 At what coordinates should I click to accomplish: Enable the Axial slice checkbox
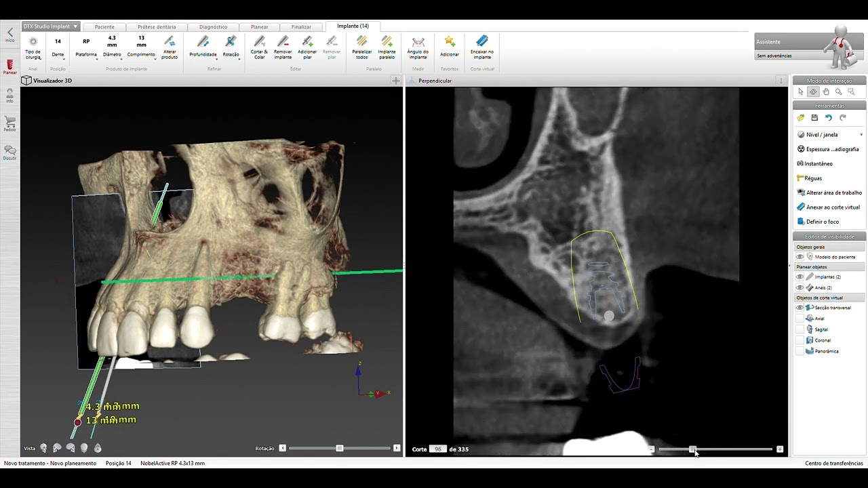coord(800,319)
